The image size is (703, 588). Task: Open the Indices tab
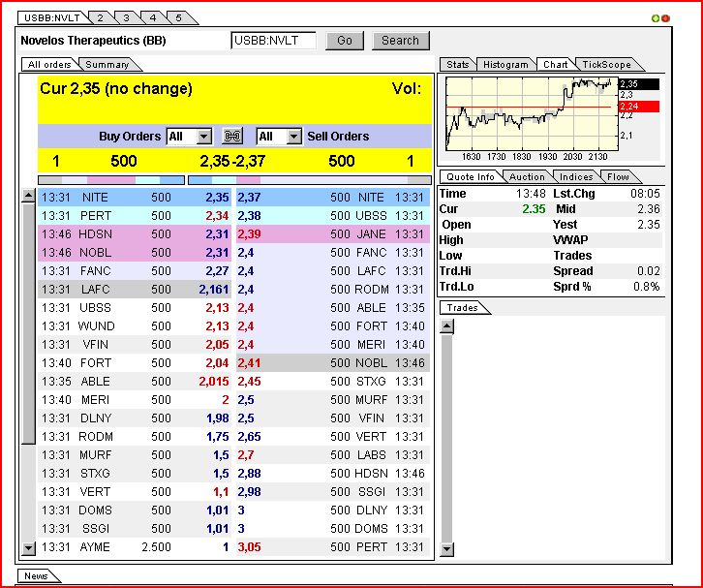point(576,176)
